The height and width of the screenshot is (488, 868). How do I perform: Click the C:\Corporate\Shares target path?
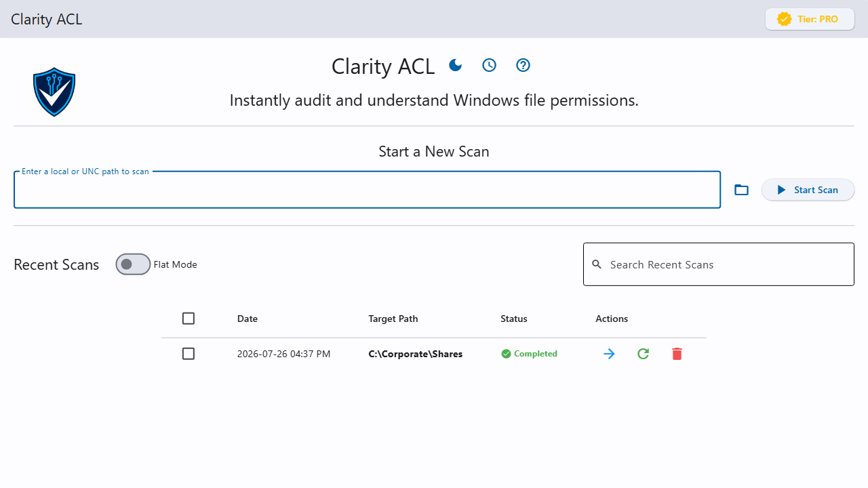[x=416, y=354]
